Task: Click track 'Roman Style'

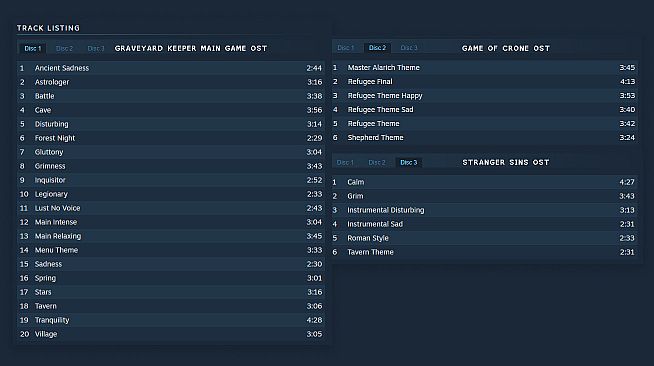Action: 485,238
